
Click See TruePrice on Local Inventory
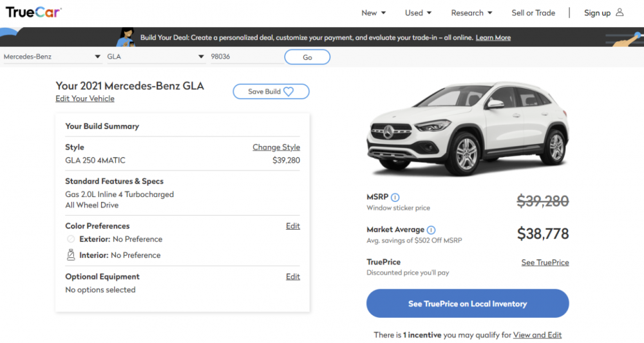tap(468, 304)
